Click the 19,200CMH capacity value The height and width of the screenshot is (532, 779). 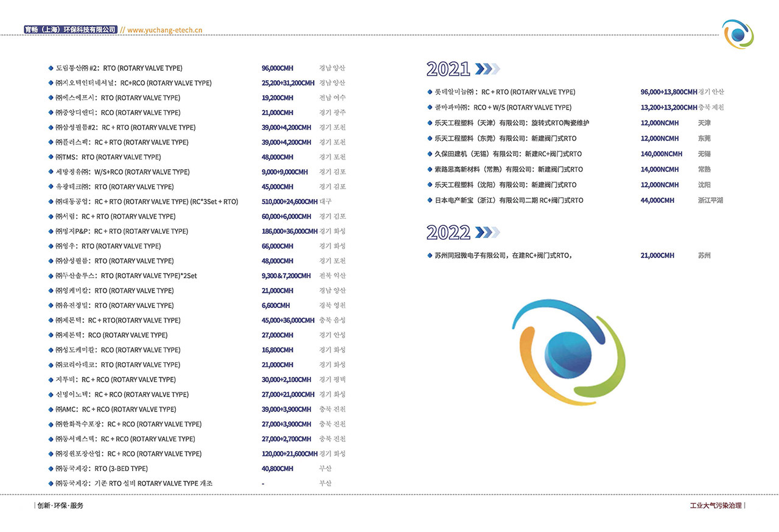pyautogui.click(x=278, y=97)
